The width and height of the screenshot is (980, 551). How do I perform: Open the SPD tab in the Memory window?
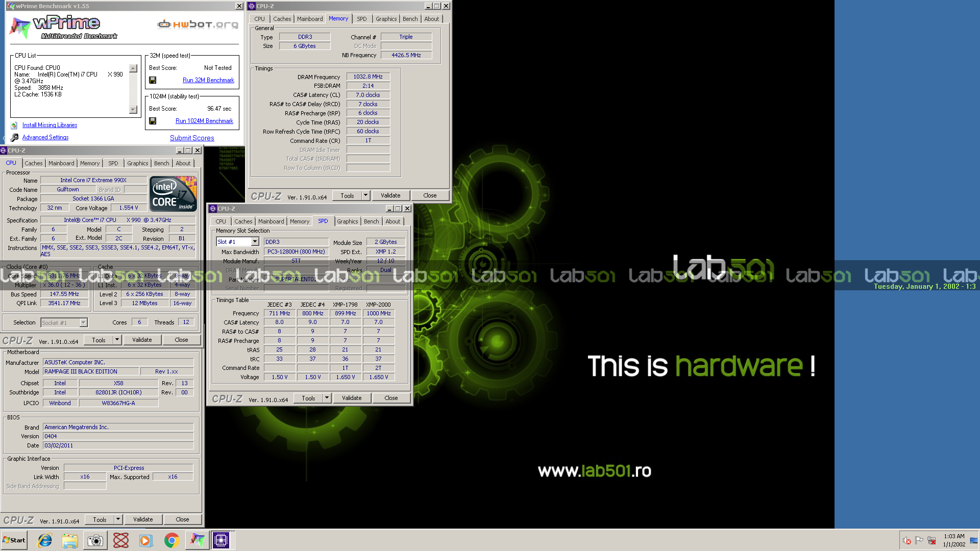(361, 19)
